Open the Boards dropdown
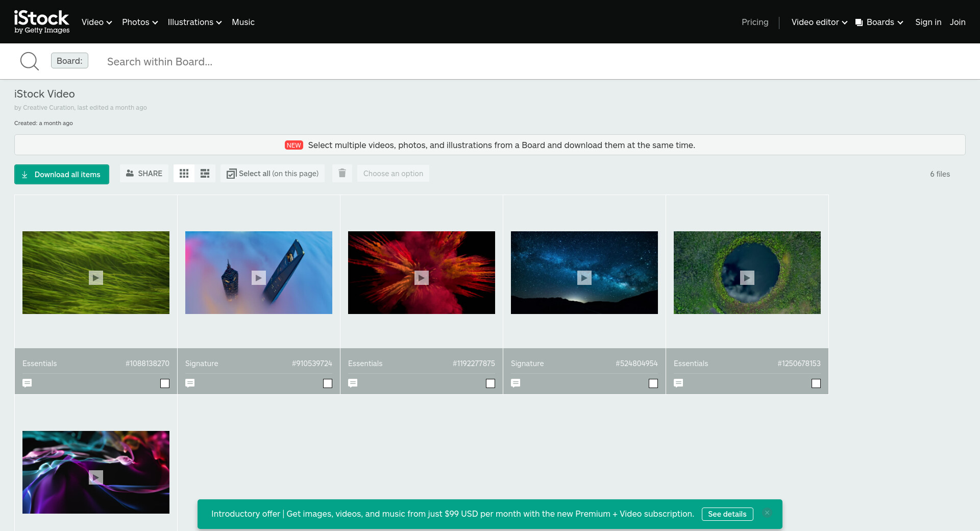This screenshot has width=980, height=531. [879, 22]
